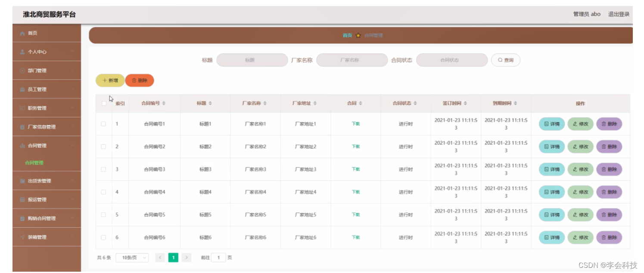Screen dimensions: 644x273
Task: Click 职务管理 sidebar icon
Action: pos(22,108)
